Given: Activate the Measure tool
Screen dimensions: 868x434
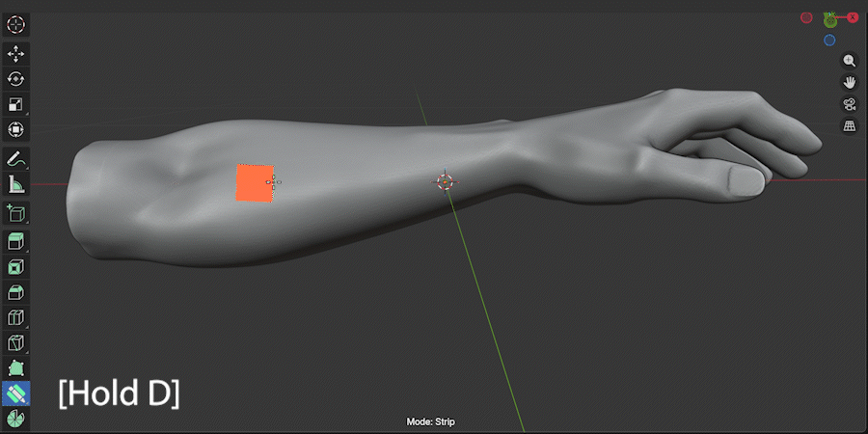Looking at the screenshot, I should 16,184.
